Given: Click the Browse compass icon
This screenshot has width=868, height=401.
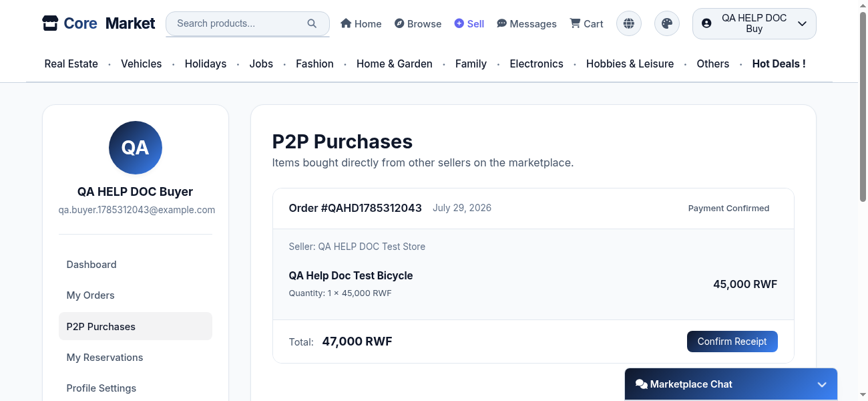Looking at the screenshot, I should tap(399, 23).
